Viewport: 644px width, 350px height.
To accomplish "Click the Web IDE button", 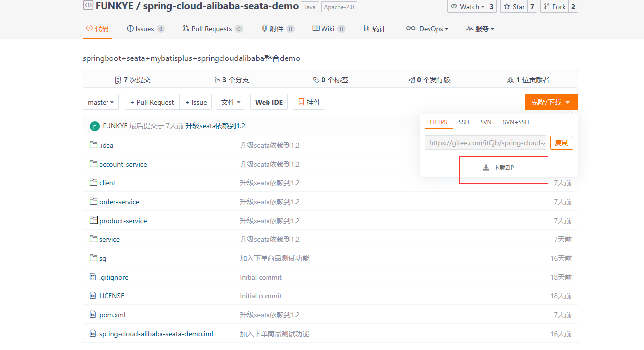I will coord(269,102).
